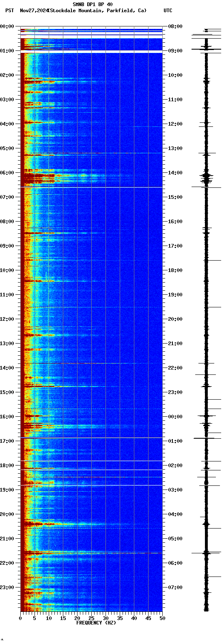Click UTC time label 00:00
Screen dimensions: 224x644
coord(175,416)
